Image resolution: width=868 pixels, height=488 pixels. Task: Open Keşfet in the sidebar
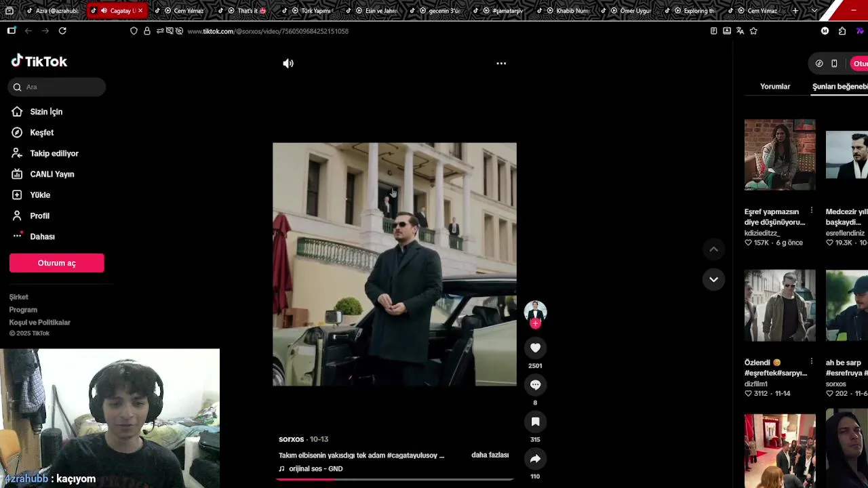pos(41,133)
